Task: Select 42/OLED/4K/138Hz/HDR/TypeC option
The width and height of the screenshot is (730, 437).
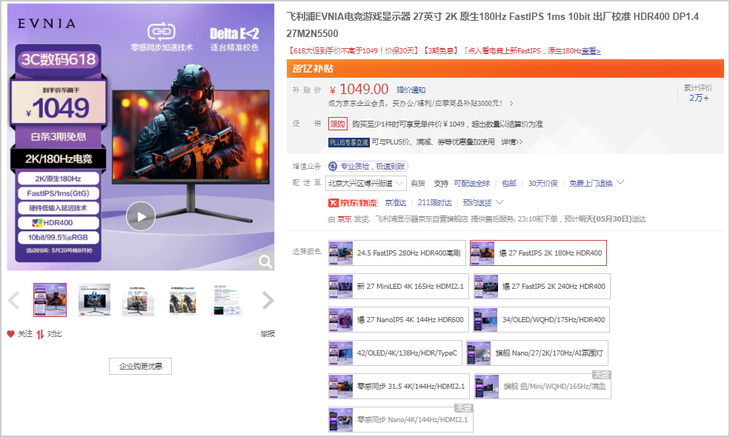Action: (x=395, y=353)
